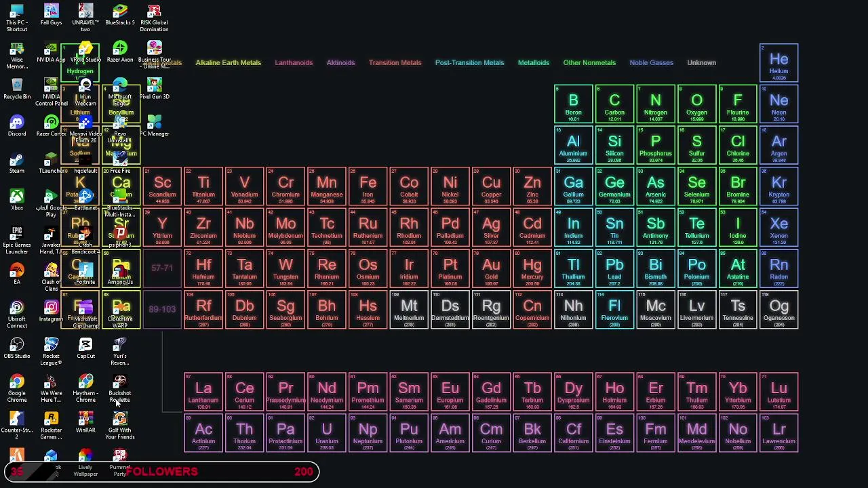Click the Noble Gasses legend label
Screen dimensions: 868x488
point(651,62)
